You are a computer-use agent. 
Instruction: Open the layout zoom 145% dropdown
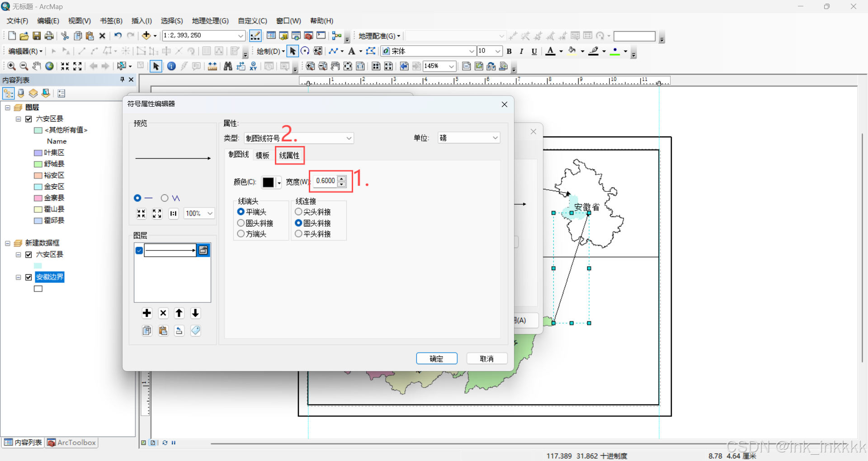pyautogui.click(x=451, y=66)
